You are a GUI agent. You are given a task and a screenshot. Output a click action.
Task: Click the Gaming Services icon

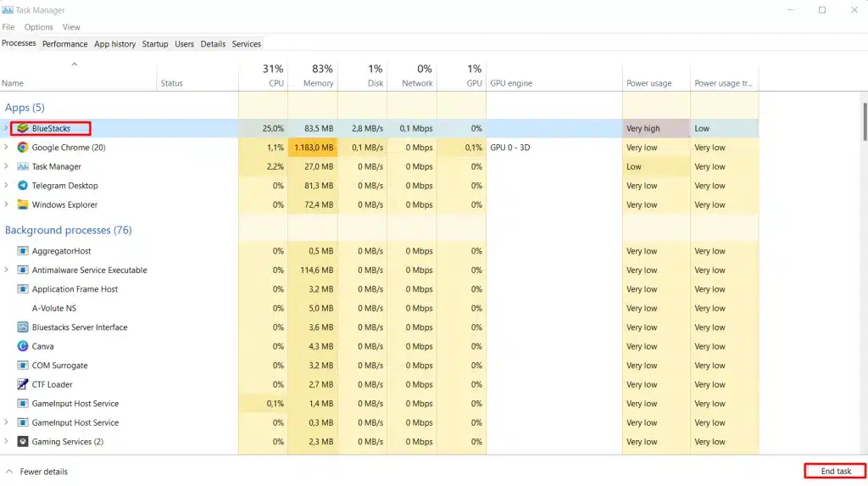point(22,442)
